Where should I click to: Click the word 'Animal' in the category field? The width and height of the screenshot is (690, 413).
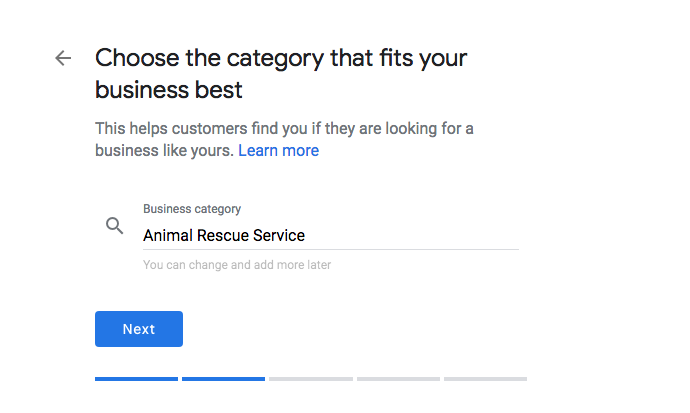167,236
